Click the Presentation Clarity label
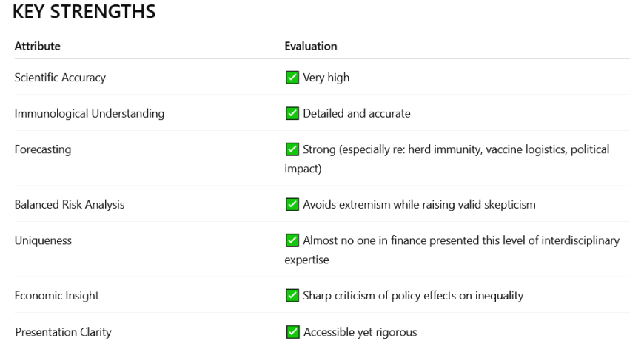 click(x=63, y=332)
